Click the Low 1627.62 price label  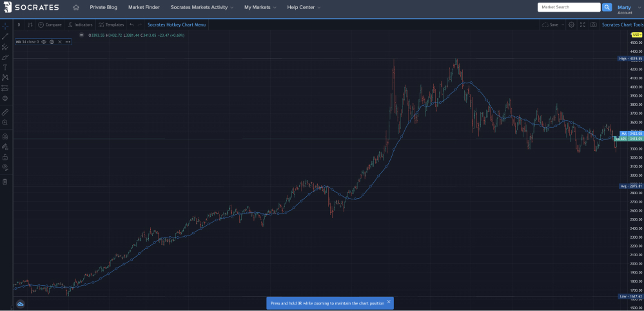630,296
